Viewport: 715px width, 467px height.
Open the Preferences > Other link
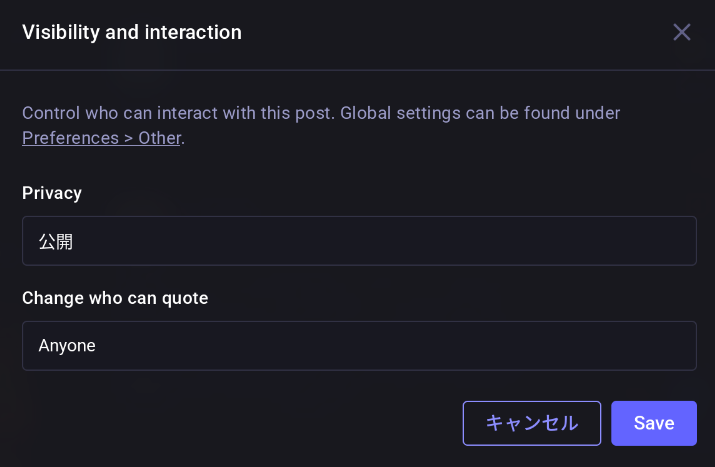pyautogui.click(x=101, y=138)
